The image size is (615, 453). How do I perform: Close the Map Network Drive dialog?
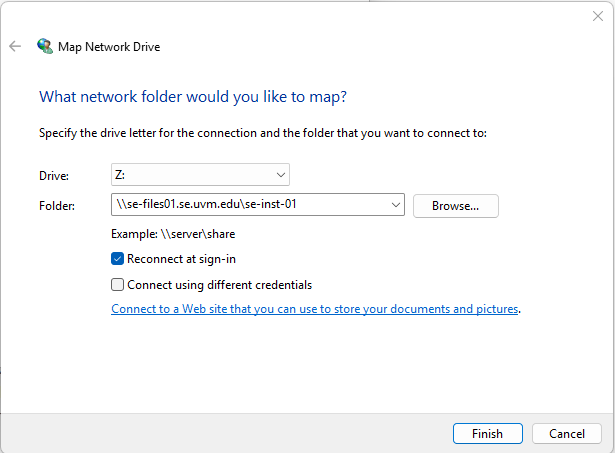[597, 16]
